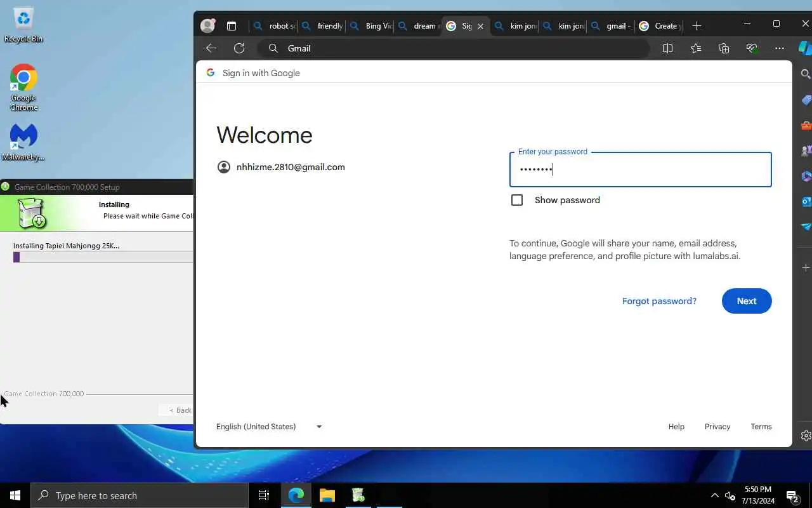Switch to the Create tab
812x508 pixels.
[x=660, y=26]
